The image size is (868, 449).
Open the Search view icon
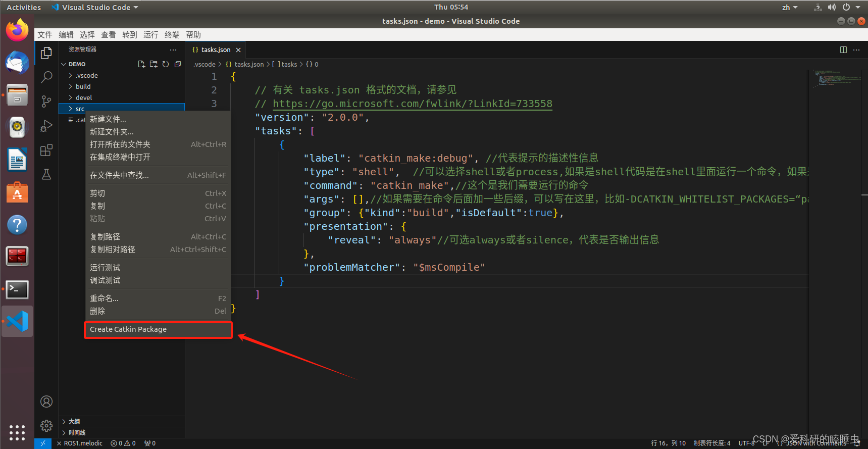pos(46,77)
